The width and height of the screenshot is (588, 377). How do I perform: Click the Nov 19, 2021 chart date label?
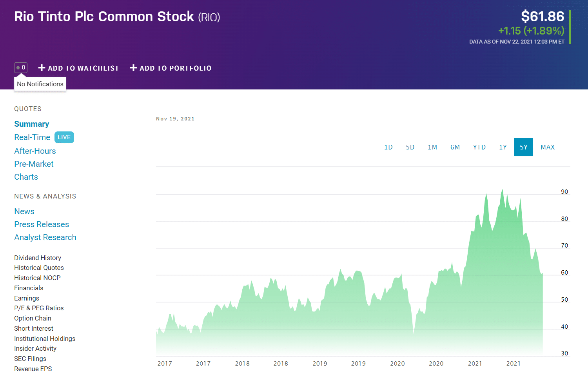pos(175,119)
